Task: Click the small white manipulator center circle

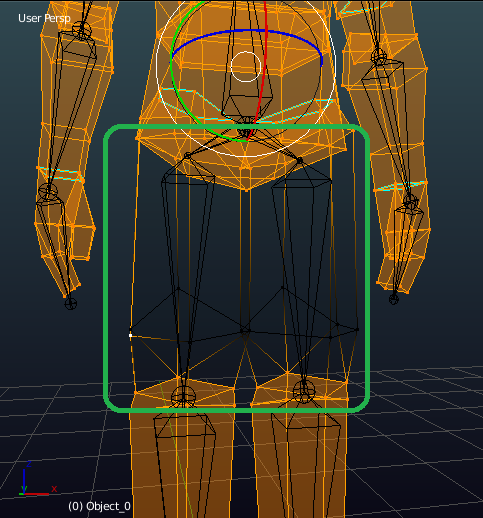Action: (x=246, y=66)
